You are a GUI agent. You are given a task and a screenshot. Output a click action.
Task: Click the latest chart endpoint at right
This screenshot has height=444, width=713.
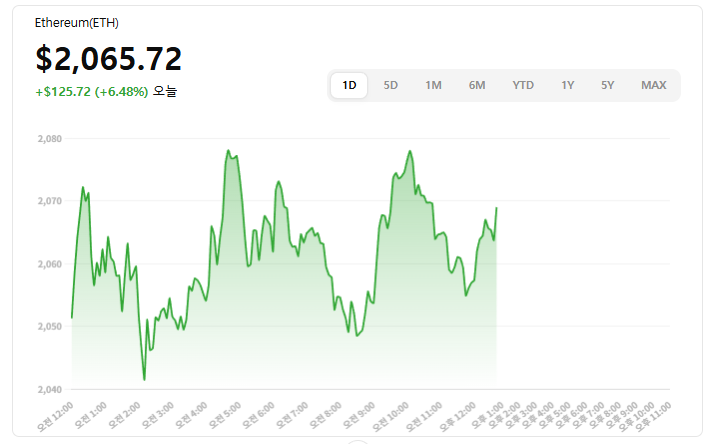coord(496,208)
